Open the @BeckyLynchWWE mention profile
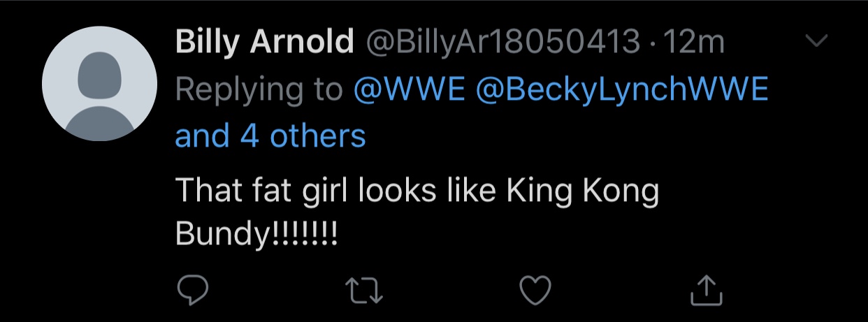 622,89
